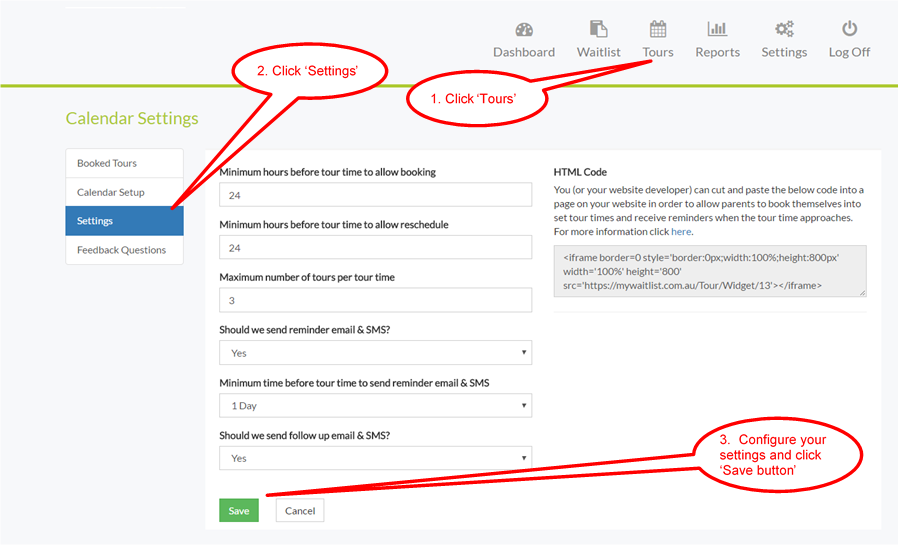Click the Tours calendar icon

(657, 29)
